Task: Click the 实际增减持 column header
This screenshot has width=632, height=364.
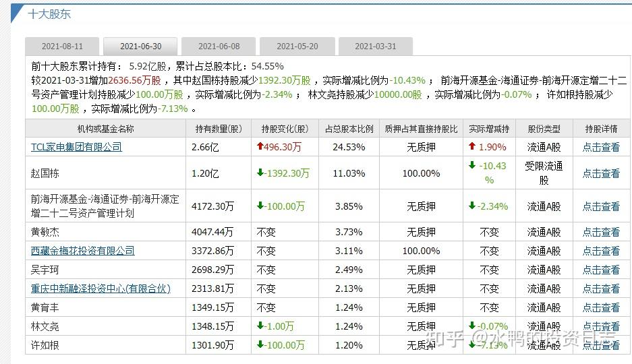Action: [489, 129]
